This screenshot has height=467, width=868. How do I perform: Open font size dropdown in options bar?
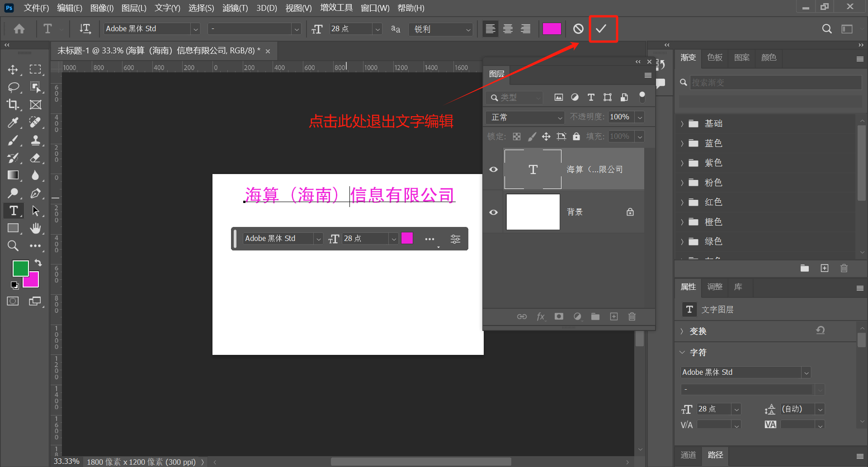point(377,29)
